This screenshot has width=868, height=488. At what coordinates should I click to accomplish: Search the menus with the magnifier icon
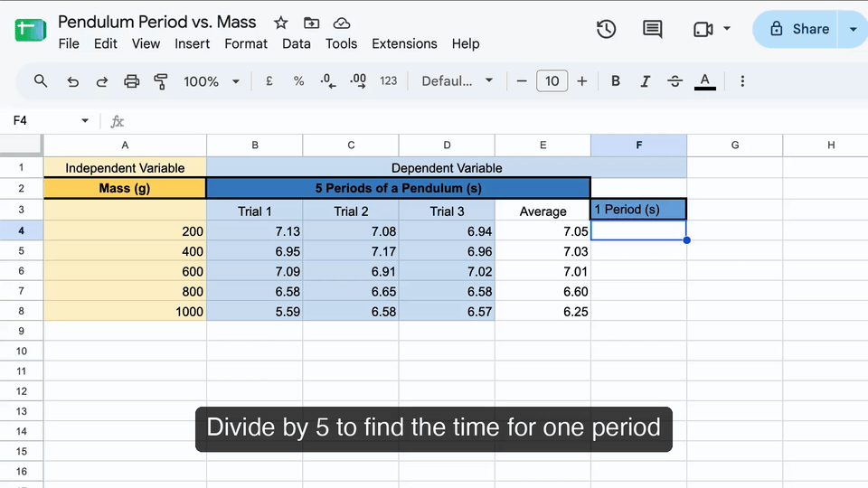[41, 81]
